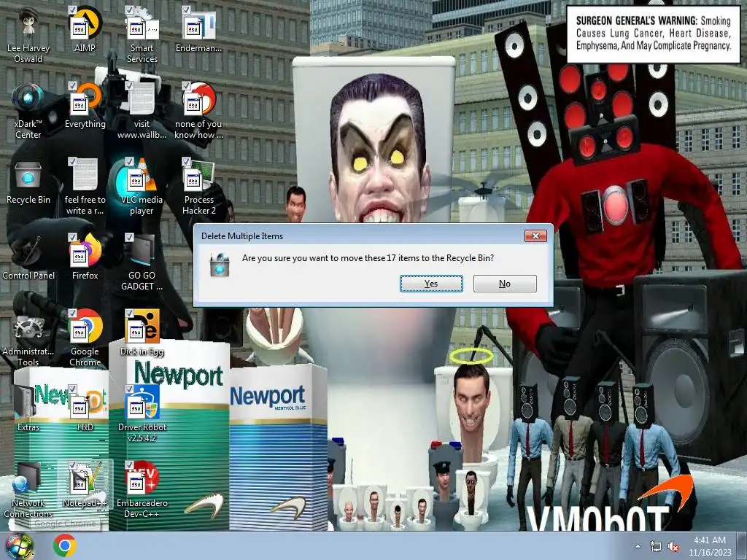Viewport: 747px width, 560px height.
Task: Select the Extras desktop icon
Action: coord(28,409)
